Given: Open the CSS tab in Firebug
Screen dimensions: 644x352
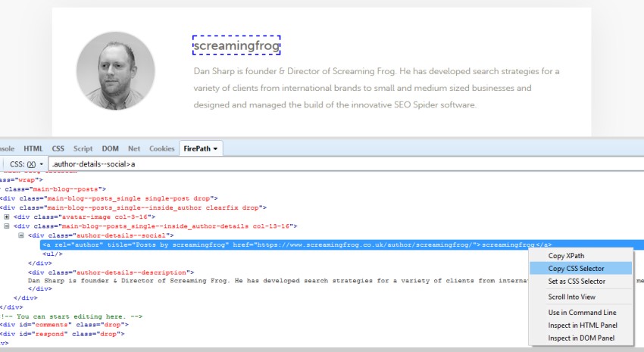Looking at the screenshot, I should pos(58,148).
